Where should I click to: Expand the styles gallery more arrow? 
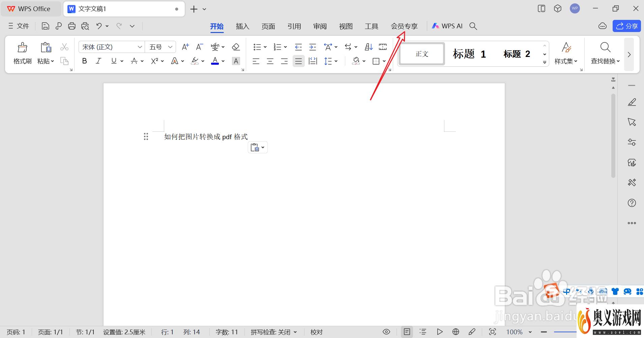click(545, 62)
